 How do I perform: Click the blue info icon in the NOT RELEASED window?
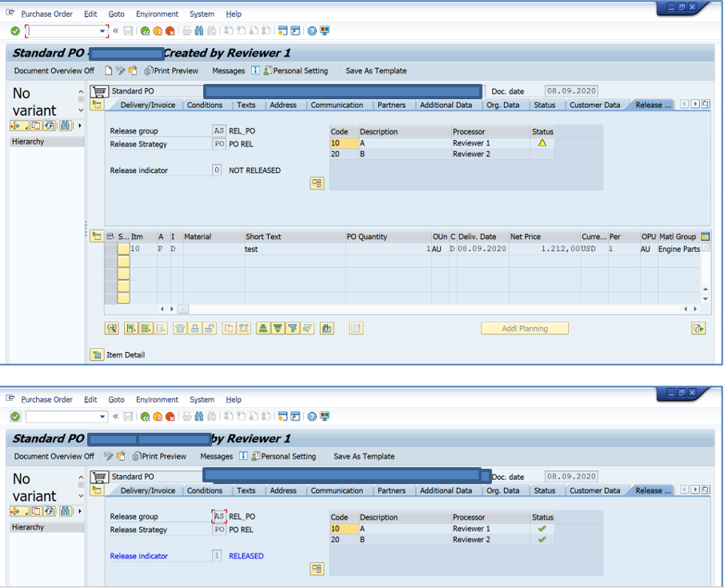[255, 70]
